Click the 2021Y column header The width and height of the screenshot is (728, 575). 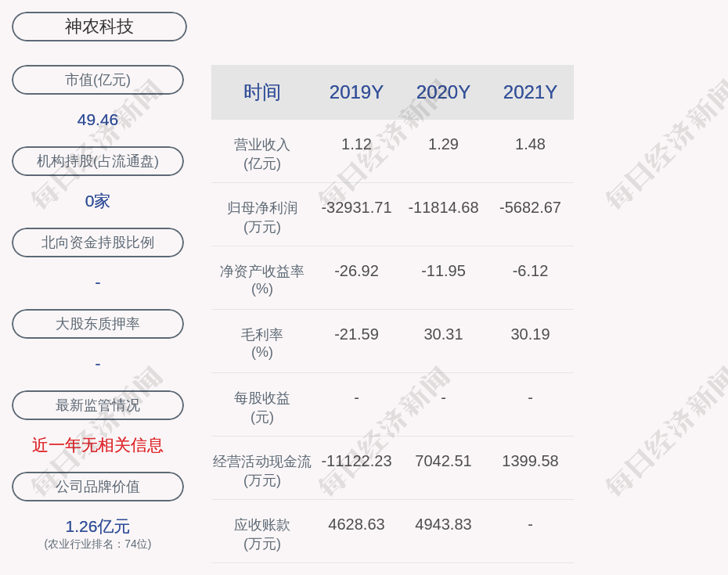tap(530, 92)
